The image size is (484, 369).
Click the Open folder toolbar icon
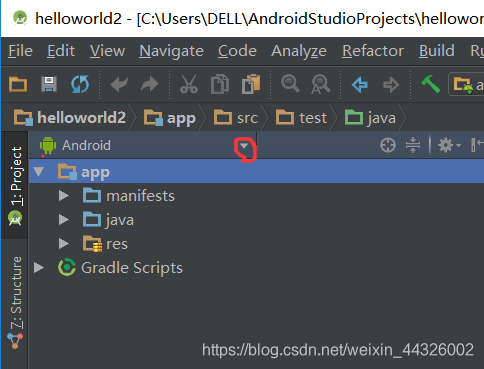(18, 84)
